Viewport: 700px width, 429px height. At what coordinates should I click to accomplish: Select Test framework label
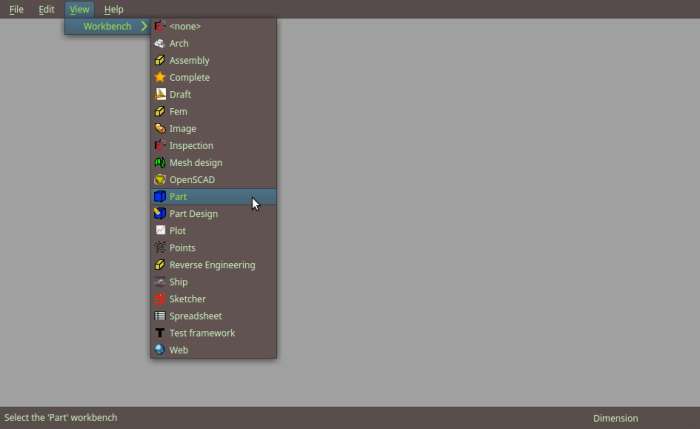coord(202,333)
